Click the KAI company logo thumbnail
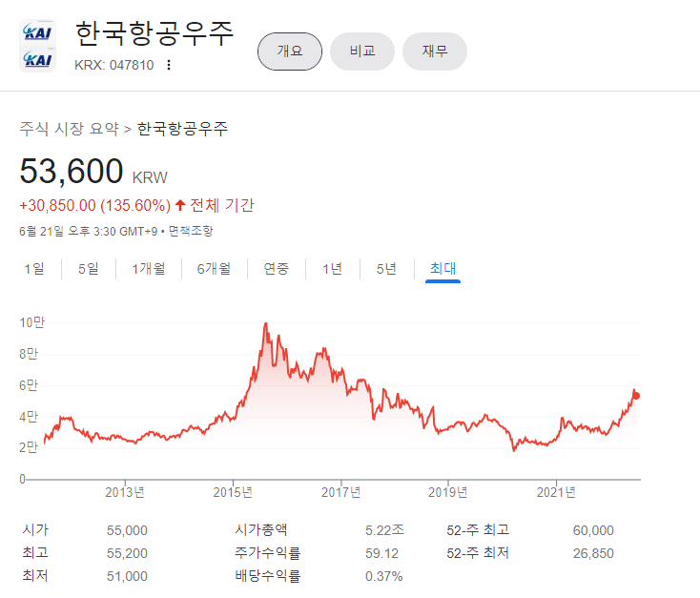The height and width of the screenshot is (598, 700). point(37,46)
